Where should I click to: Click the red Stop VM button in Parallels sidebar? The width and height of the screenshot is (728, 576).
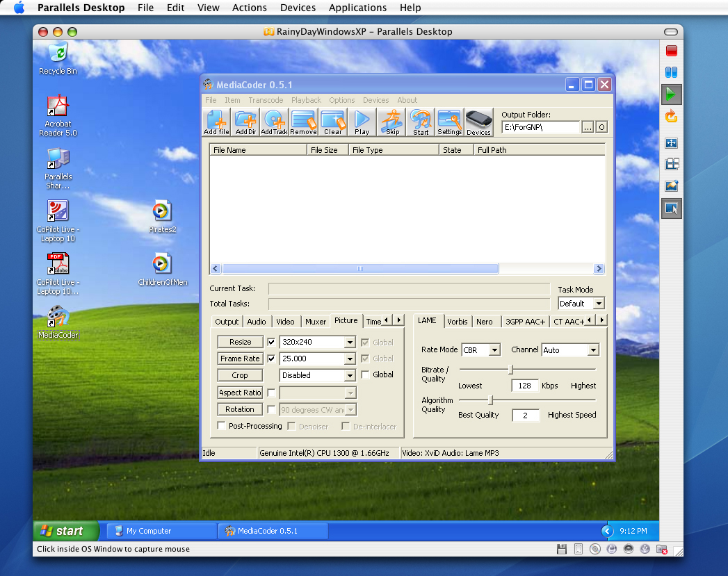tap(672, 51)
